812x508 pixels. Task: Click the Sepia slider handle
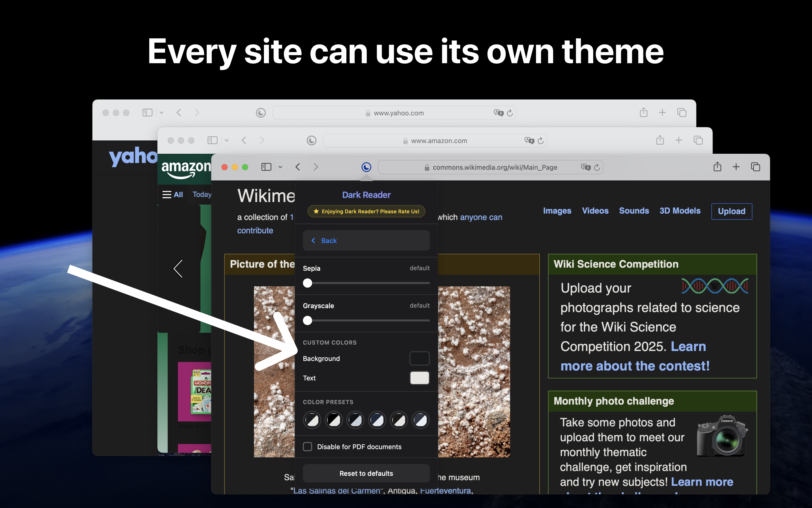pyautogui.click(x=307, y=283)
